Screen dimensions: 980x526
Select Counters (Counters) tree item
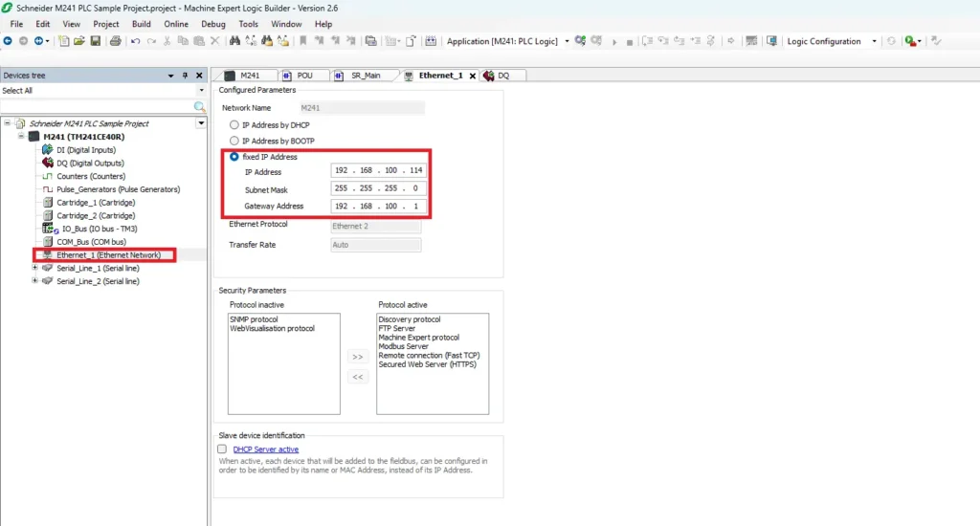click(x=91, y=176)
